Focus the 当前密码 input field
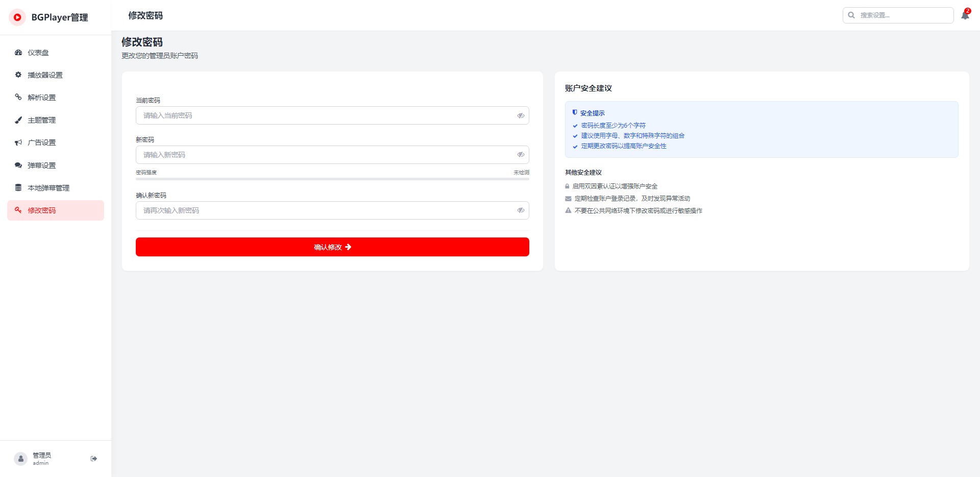 (327, 115)
